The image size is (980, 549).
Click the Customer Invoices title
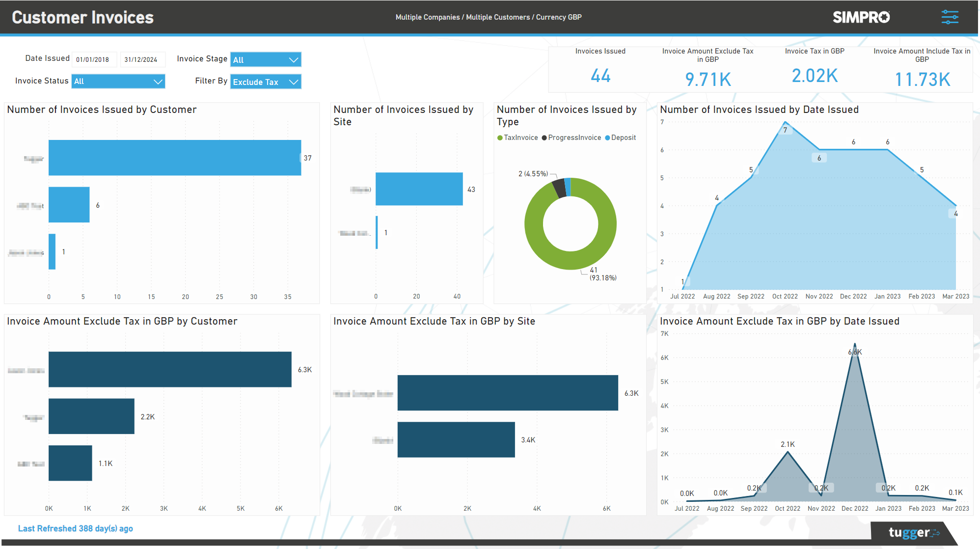click(82, 17)
